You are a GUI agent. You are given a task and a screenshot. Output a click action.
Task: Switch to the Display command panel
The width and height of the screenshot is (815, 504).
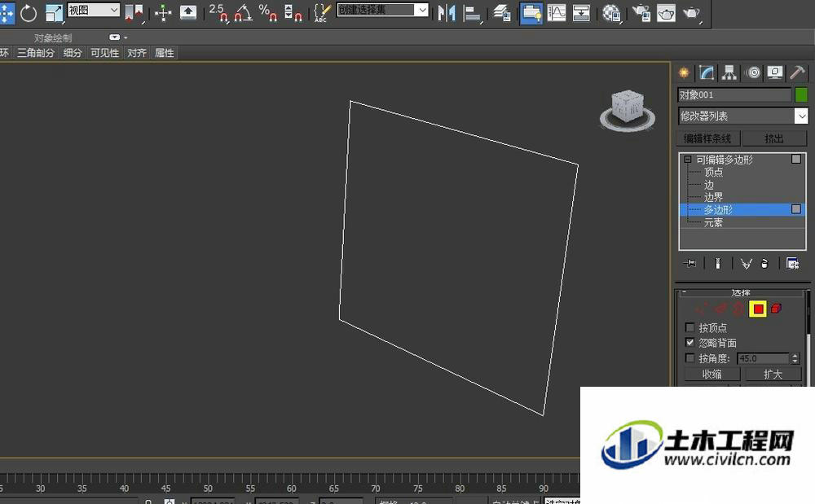click(x=775, y=72)
